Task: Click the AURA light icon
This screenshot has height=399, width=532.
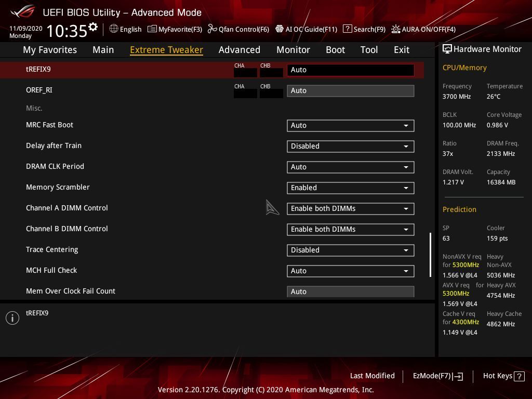Action: tap(395, 29)
